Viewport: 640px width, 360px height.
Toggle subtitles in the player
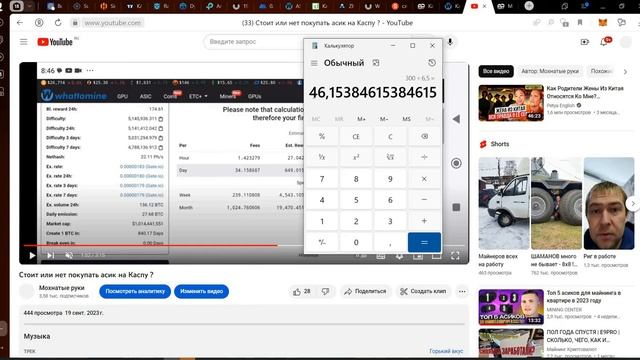click(380, 256)
